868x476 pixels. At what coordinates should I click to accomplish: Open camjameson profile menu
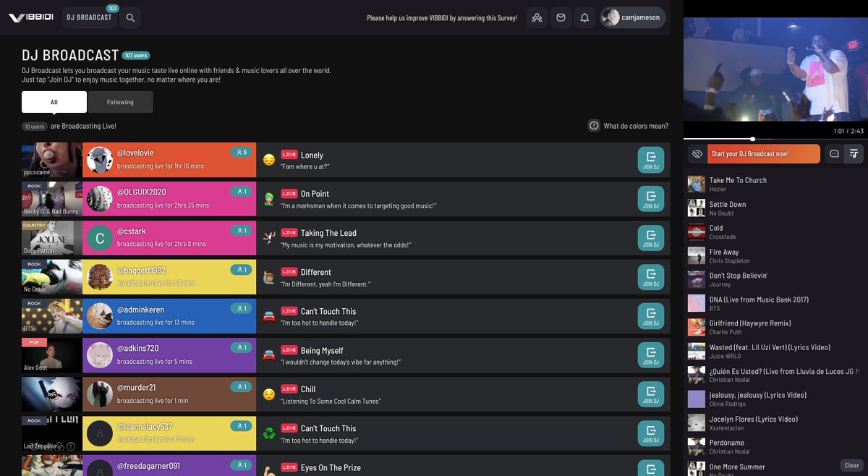pyautogui.click(x=633, y=17)
